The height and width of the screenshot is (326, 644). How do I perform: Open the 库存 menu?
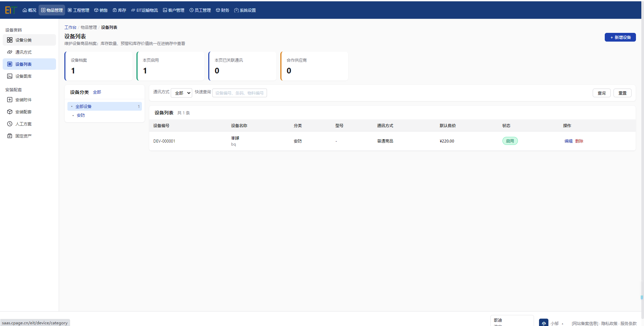119,10
